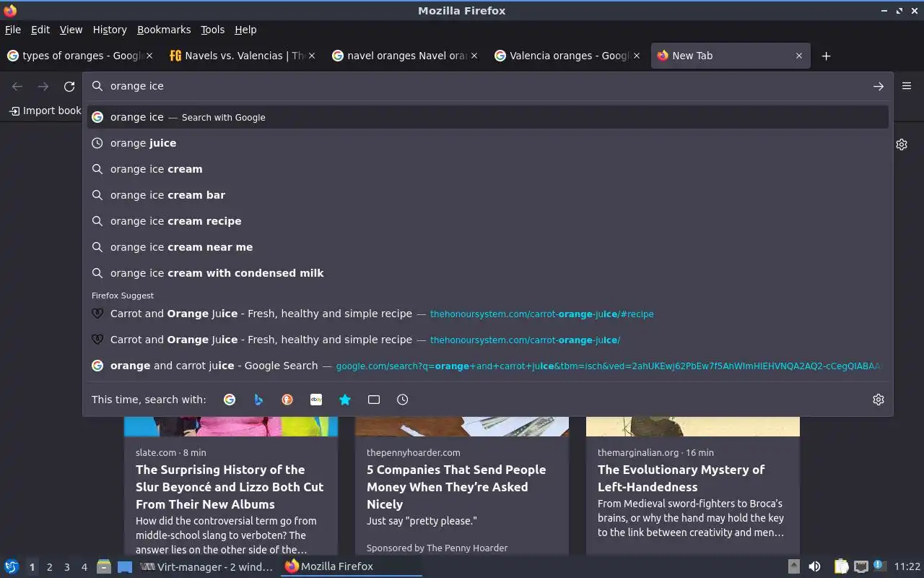Open the Bookmarks menu
Screen dimensions: 924x578
coord(164,30)
